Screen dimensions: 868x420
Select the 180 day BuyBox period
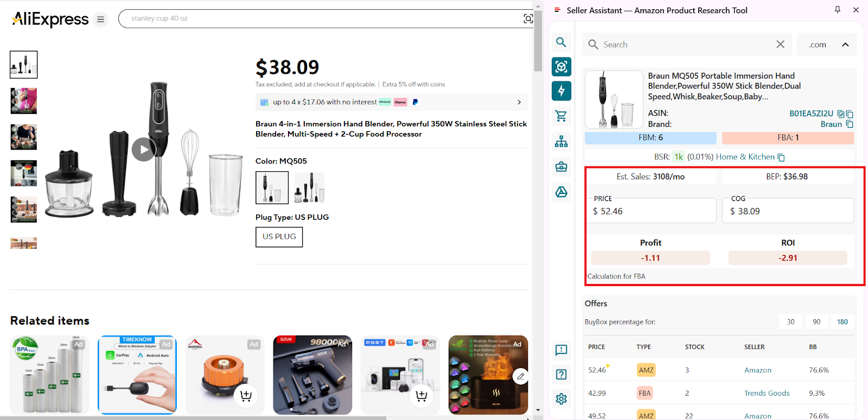843,322
